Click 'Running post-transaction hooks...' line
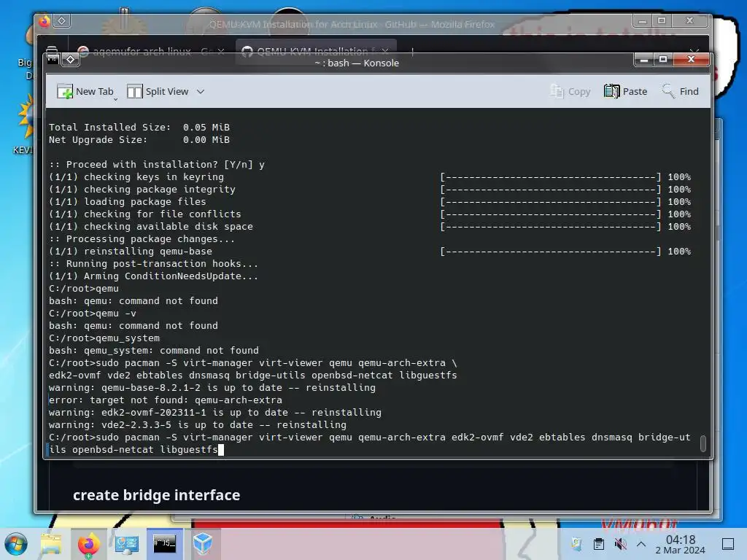Image resolution: width=747 pixels, height=560 pixels. [x=153, y=263]
